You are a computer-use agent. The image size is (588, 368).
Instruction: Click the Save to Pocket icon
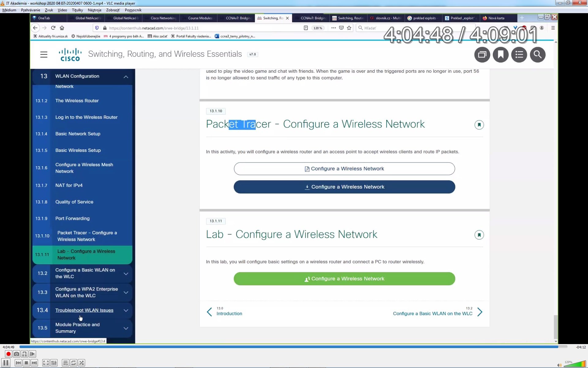[341, 28]
